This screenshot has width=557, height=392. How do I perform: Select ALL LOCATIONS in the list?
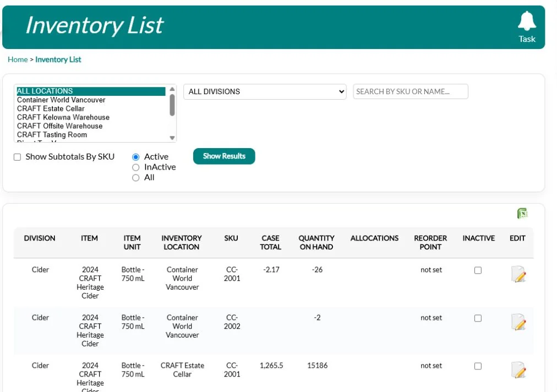[x=91, y=91]
